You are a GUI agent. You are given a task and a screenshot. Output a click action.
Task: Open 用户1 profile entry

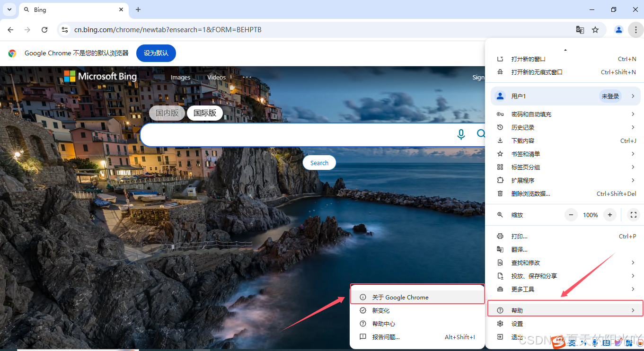(565, 96)
